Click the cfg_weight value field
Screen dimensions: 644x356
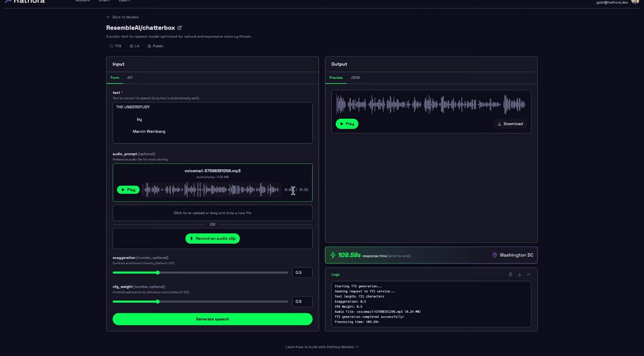click(x=302, y=301)
